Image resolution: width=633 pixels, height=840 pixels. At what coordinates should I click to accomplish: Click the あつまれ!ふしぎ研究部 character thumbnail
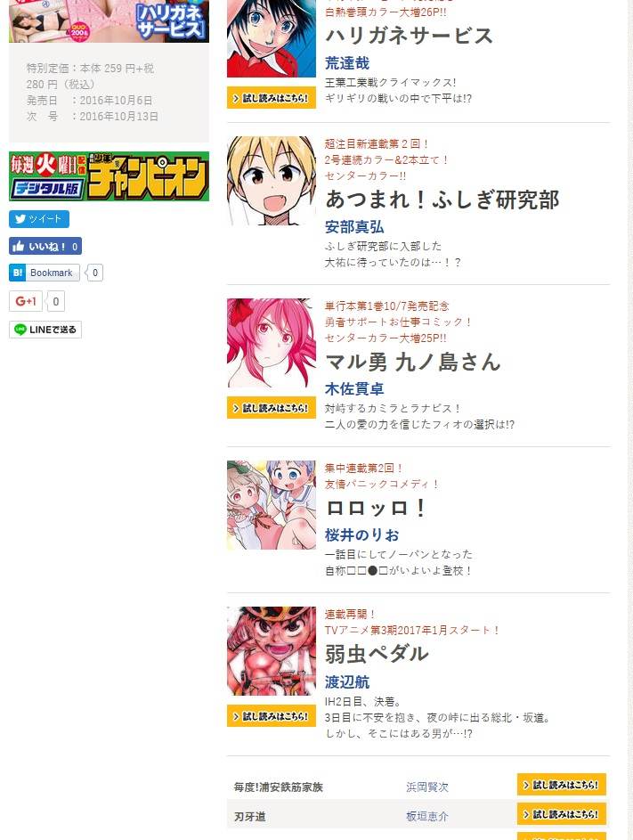(272, 181)
